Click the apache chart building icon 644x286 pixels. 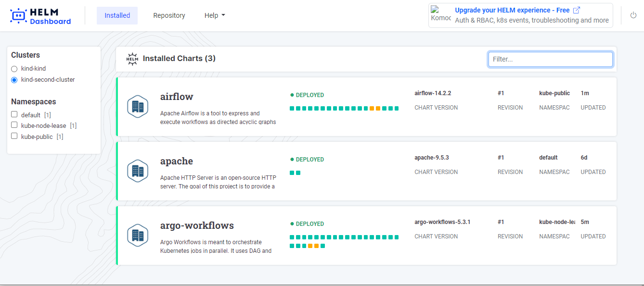click(x=138, y=171)
